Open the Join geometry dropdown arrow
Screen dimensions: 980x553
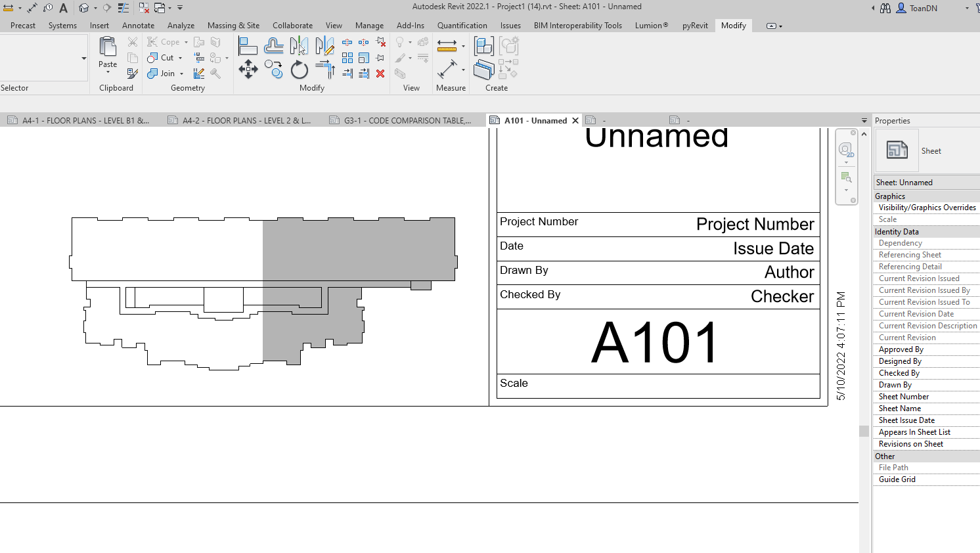pyautogui.click(x=182, y=74)
